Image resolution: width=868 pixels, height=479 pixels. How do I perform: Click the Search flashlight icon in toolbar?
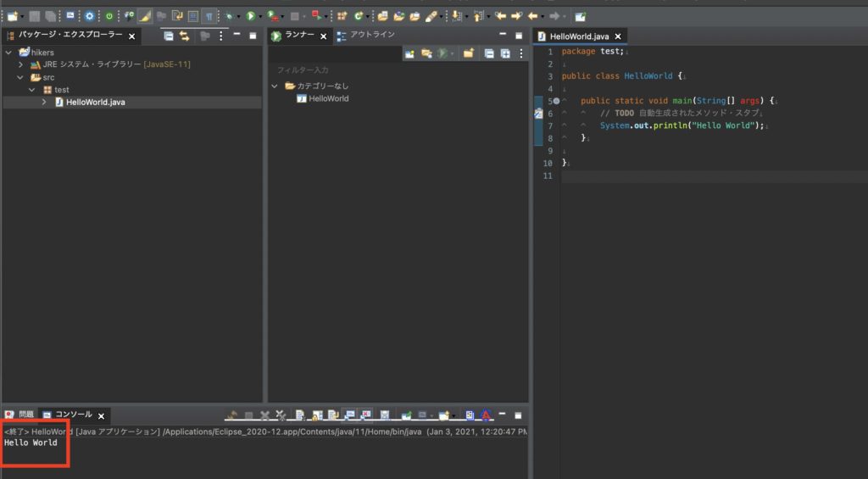click(431, 17)
